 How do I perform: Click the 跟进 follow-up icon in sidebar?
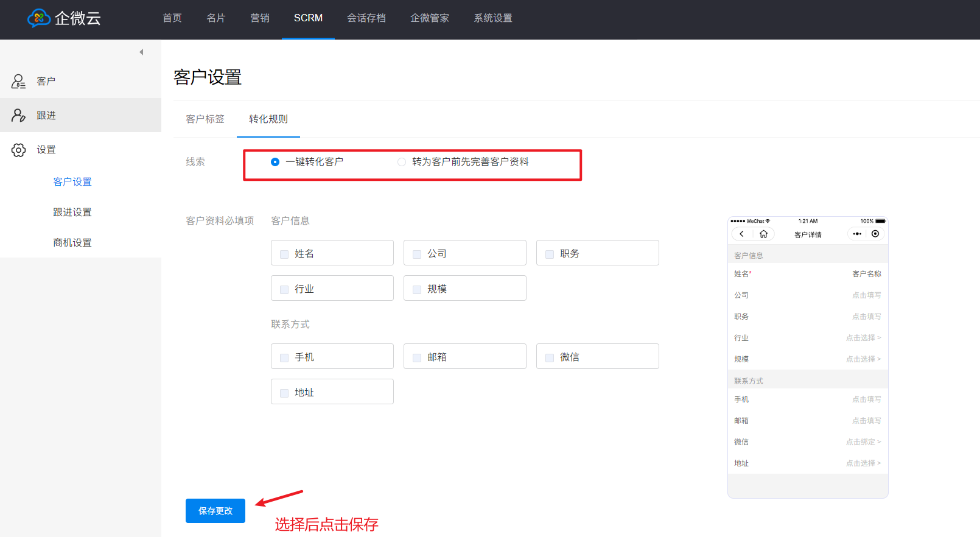click(x=18, y=115)
